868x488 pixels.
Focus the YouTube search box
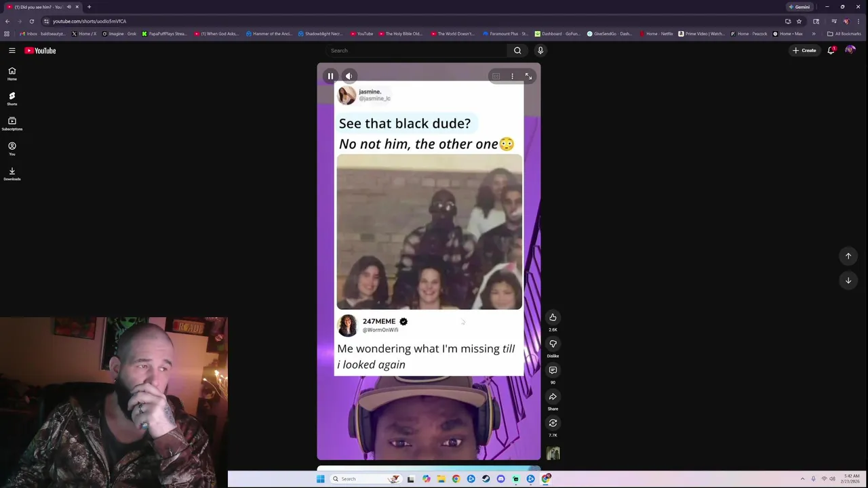[x=415, y=50]
